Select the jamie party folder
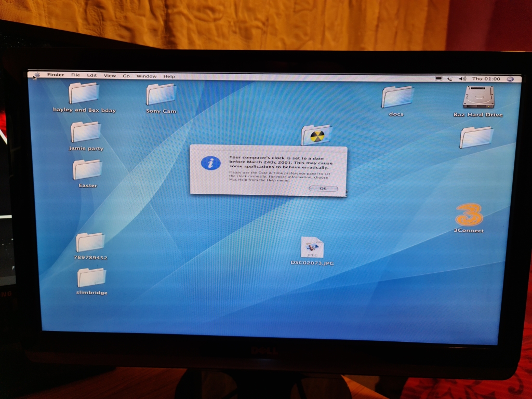 point(86,132)
